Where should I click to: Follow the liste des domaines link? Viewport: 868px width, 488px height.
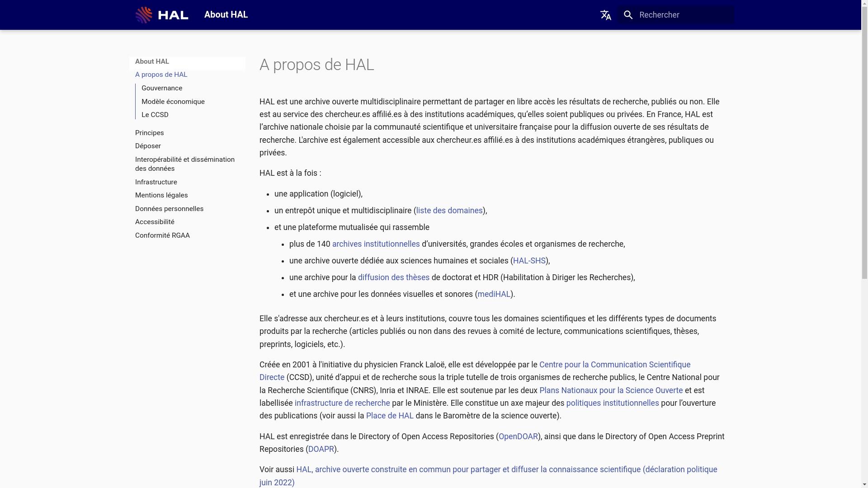point(449,211)
